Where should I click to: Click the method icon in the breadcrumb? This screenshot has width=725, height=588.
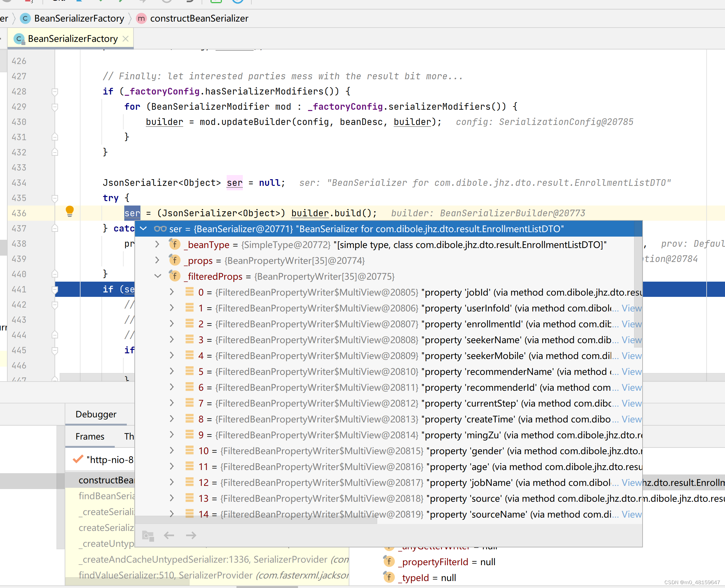[x=141, y=18]
